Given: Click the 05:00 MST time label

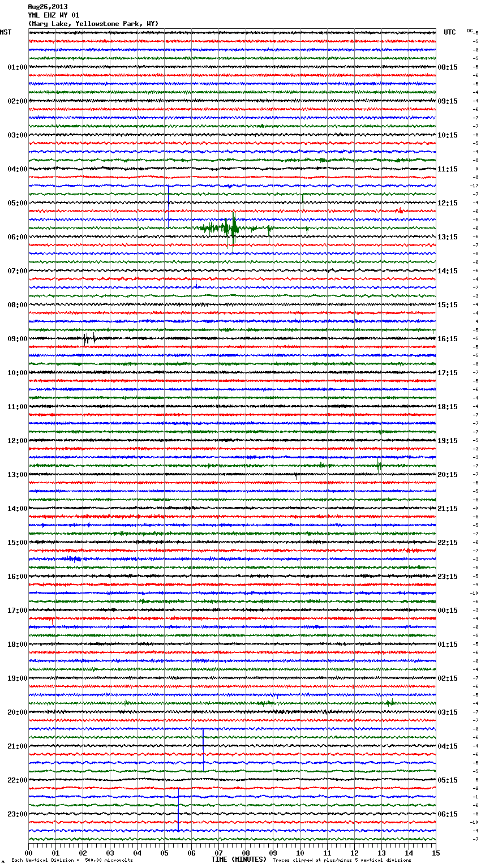Looking at the screenshot, I should [x=17, y=203].
